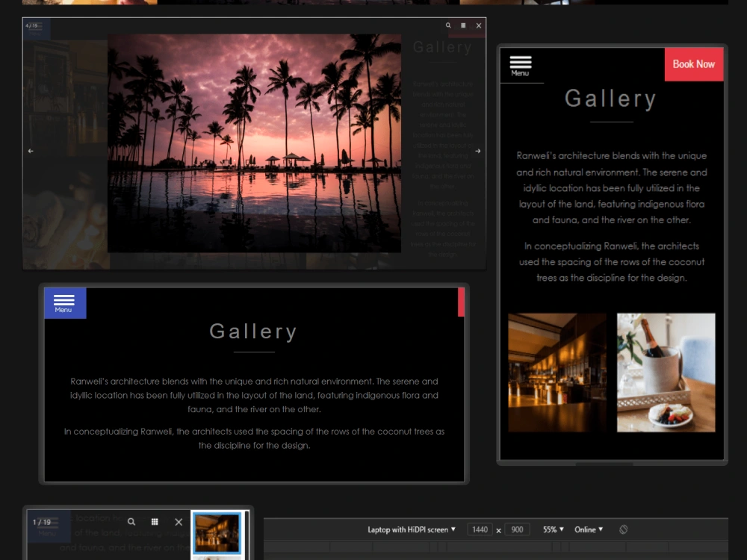Click the red Book Now button
The width and height of the screenshot is (747, 560).
coord(694,64)
